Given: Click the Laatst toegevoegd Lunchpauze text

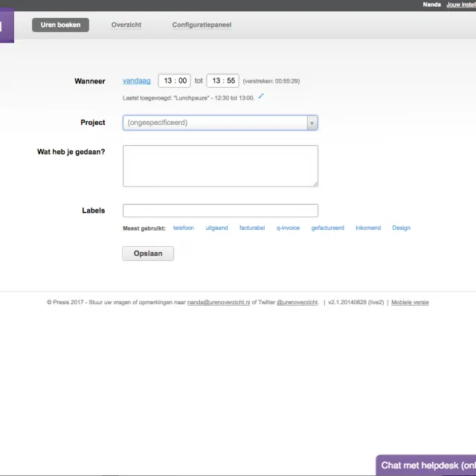Looking at the screenshot, I should [x=188, y=98].
